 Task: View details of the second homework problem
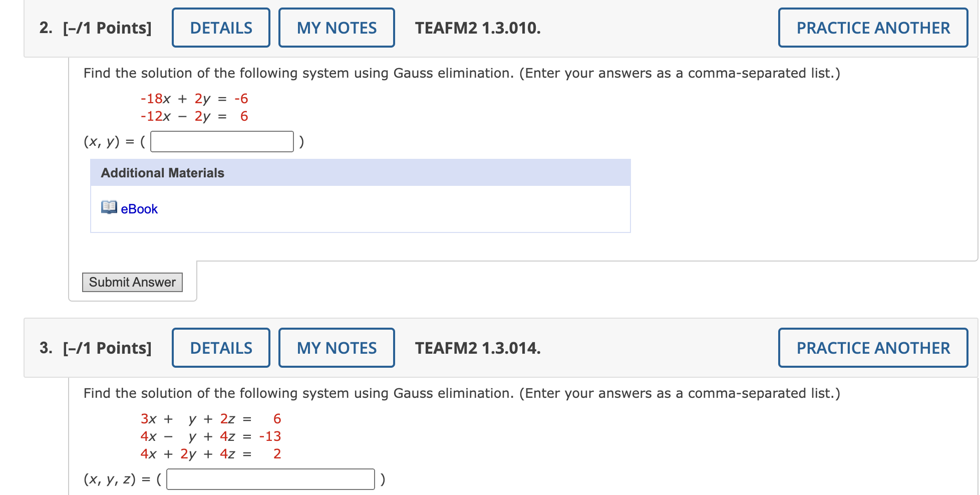point(221,28)
